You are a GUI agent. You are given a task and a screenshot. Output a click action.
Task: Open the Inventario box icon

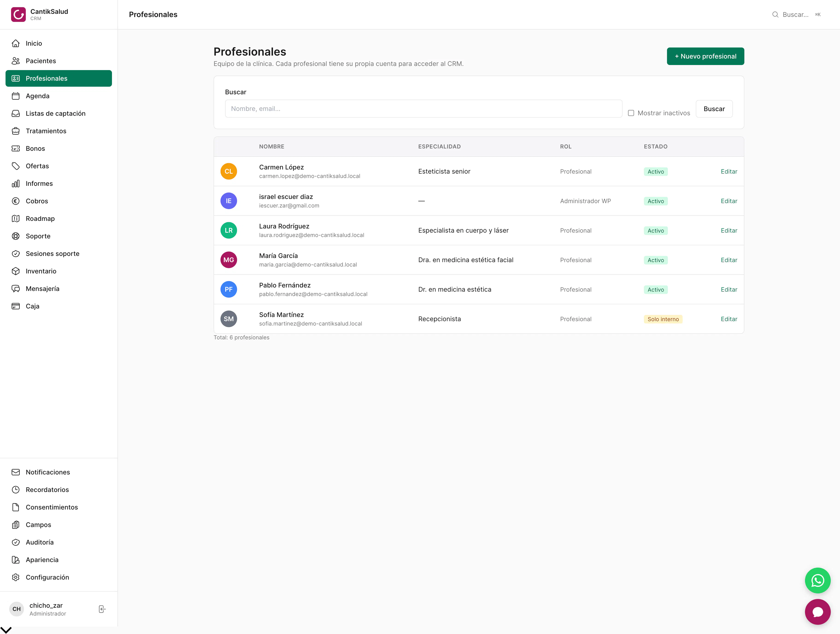(x=16, y=271)
